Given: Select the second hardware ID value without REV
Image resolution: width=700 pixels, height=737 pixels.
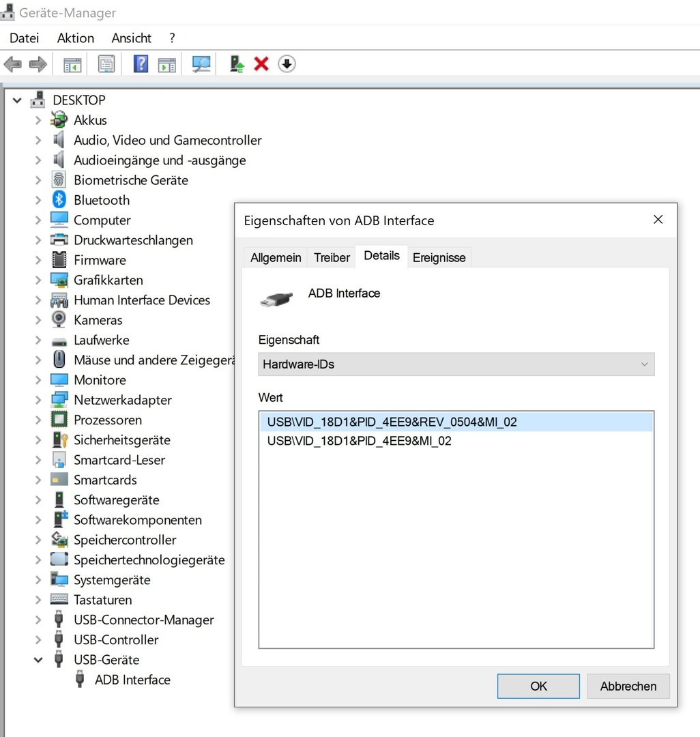Looking at the screenshot, I should [359, 442].
